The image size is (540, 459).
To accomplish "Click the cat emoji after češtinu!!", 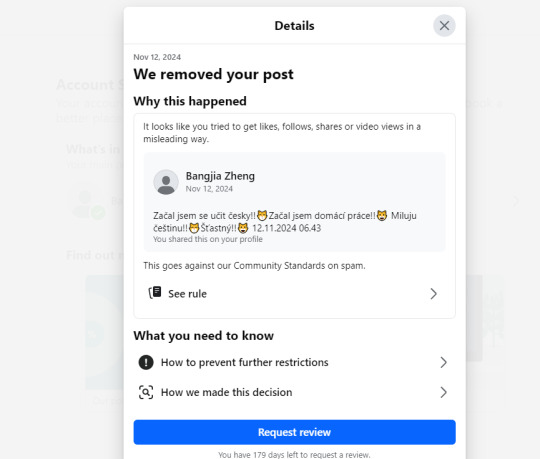I will point(194,228).
